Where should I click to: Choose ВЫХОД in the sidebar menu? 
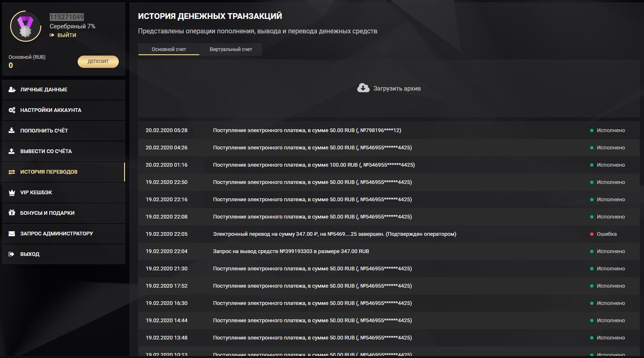pos(64,254)
